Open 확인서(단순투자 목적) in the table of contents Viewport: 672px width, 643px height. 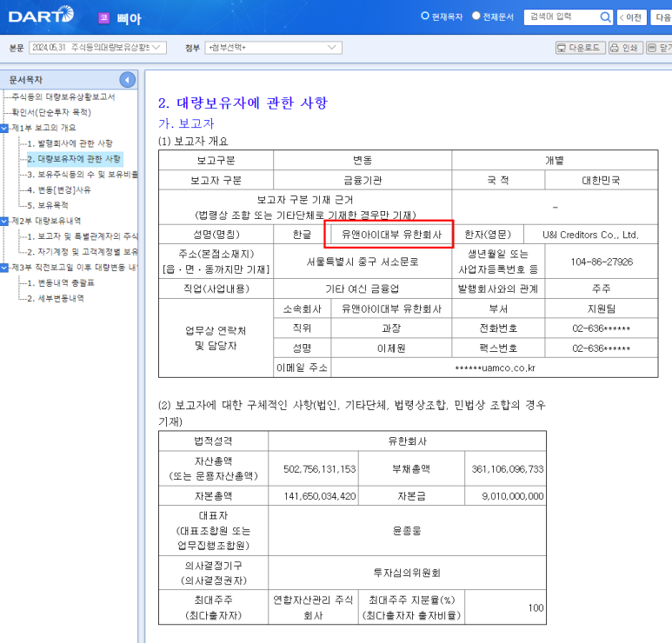51,112
